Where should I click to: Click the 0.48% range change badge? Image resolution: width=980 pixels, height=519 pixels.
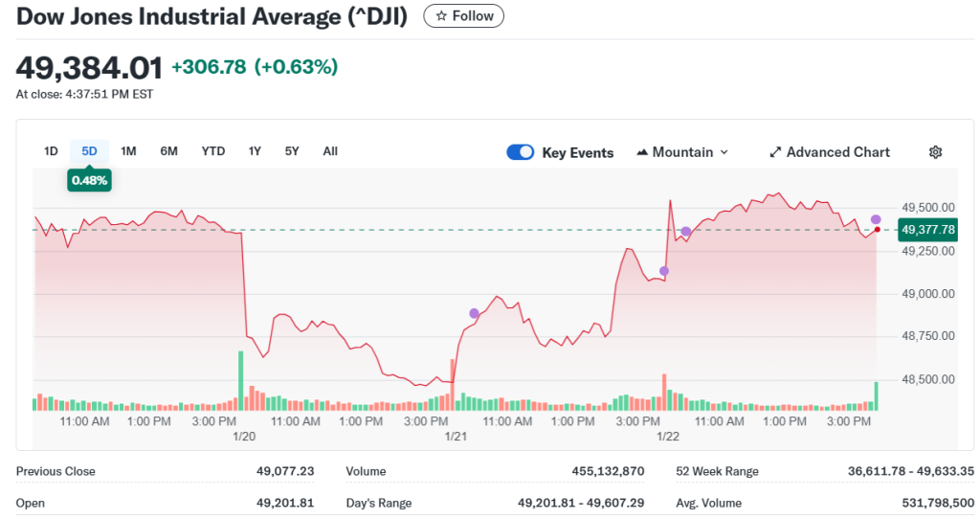89,180
